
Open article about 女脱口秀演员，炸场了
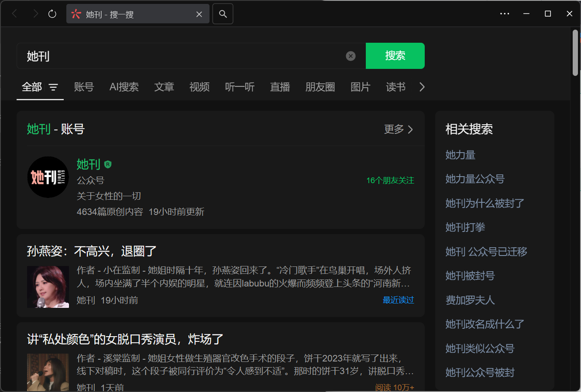coord(125,339)
